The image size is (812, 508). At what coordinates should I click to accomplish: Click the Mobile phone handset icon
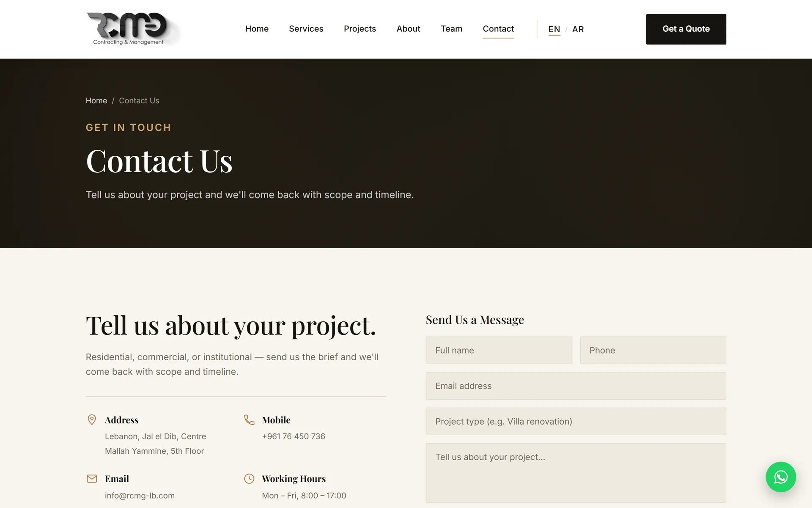click(249, 420)
